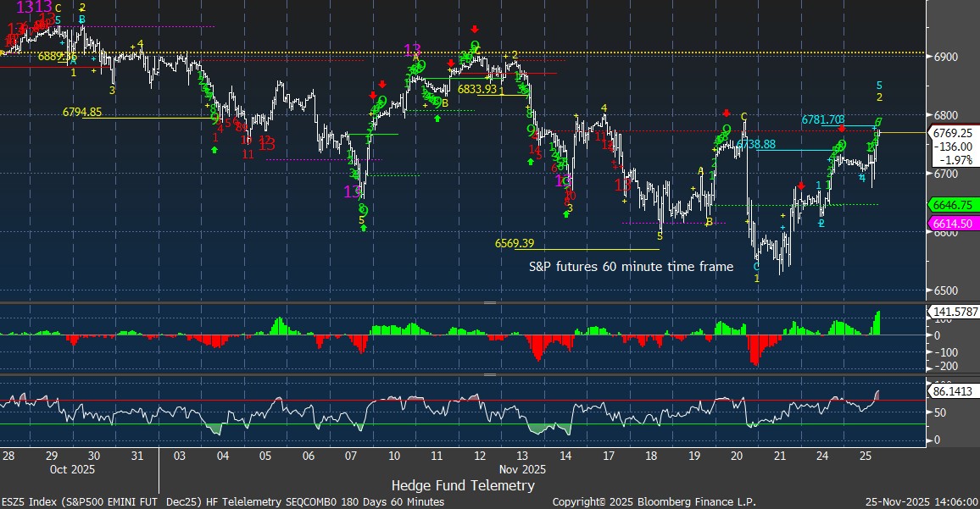Click the red down arrow above the November 12 peak

(475, 29)
